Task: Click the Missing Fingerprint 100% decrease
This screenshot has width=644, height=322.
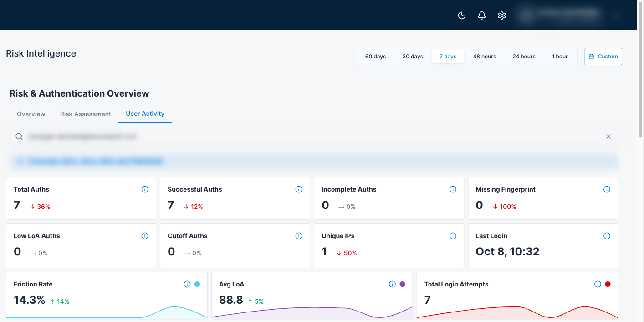Action: 504,207
